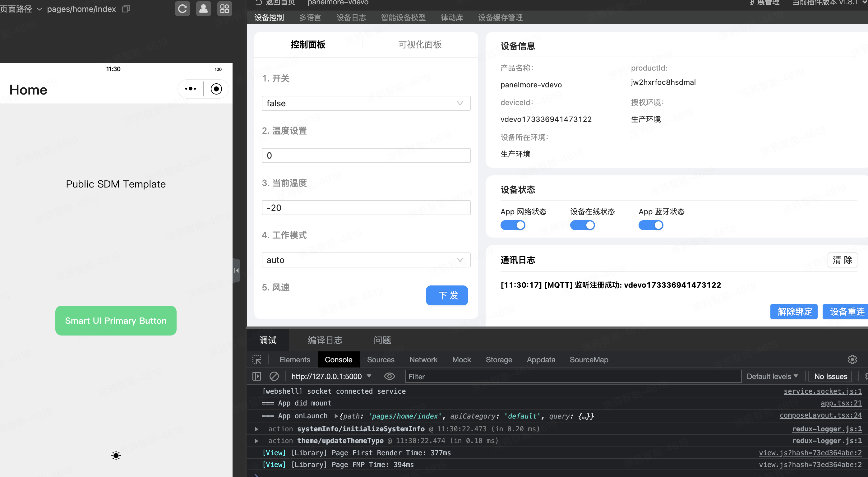Tap the three-dots capsule menu icon
Screen dimensions: 868x477
pos(190,89)
